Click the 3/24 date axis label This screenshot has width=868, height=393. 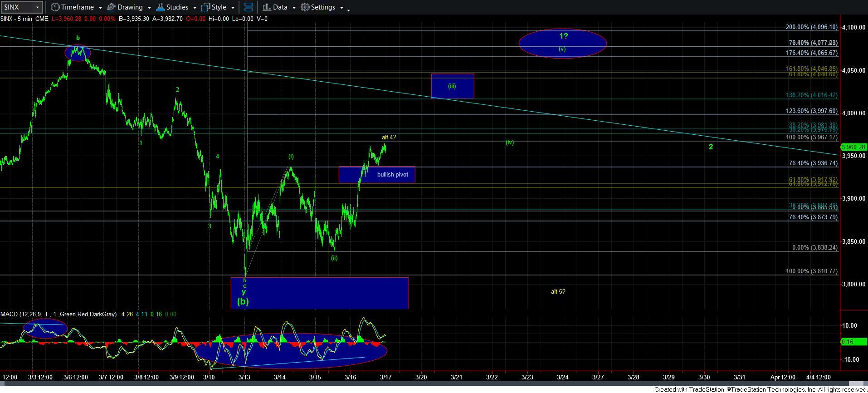[563, 377]
